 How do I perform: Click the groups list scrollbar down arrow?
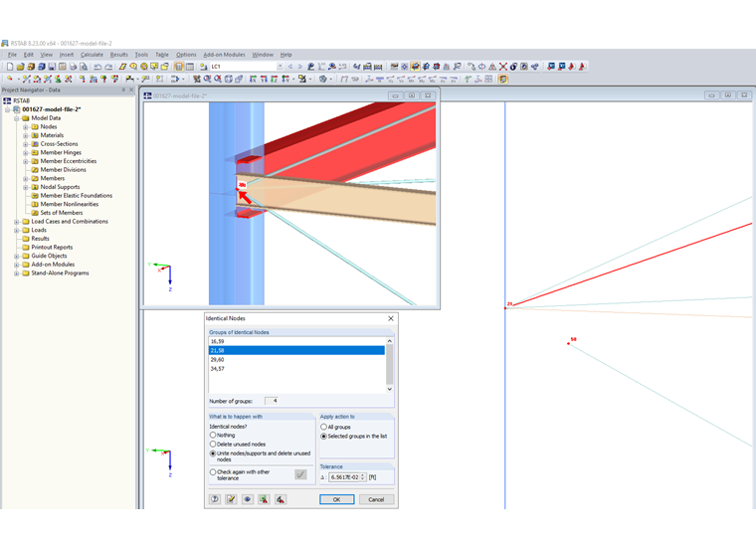coord(390,389)
